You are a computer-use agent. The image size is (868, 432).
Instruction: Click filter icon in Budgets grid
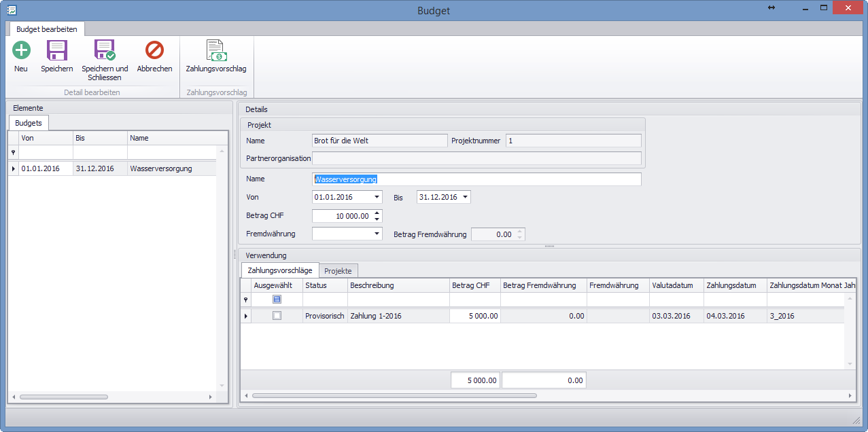13,153
